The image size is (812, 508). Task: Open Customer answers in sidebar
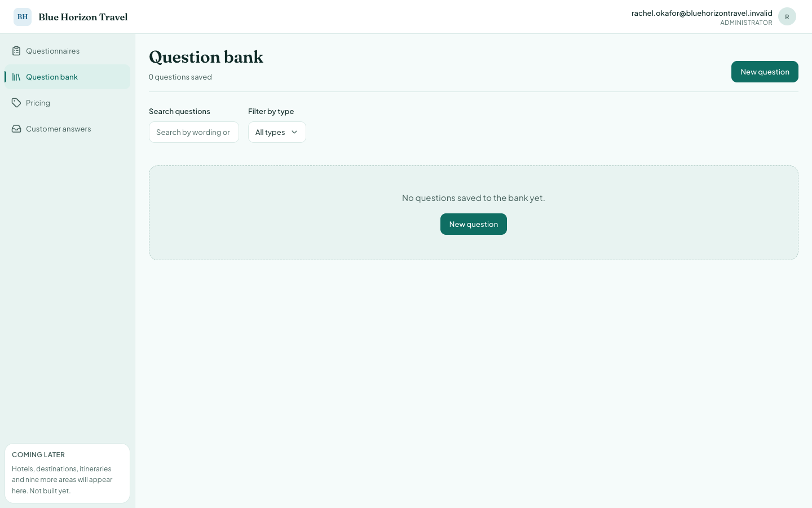pos(67,129)
